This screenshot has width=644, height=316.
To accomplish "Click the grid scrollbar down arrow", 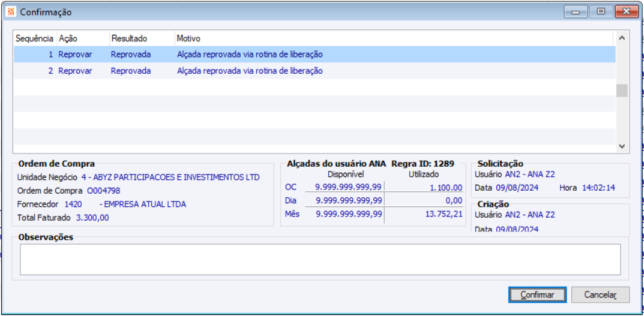I will 622,146.
